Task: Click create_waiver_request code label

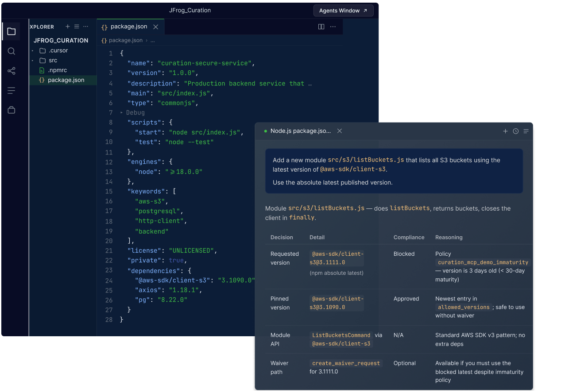Action: pos(346,363)
